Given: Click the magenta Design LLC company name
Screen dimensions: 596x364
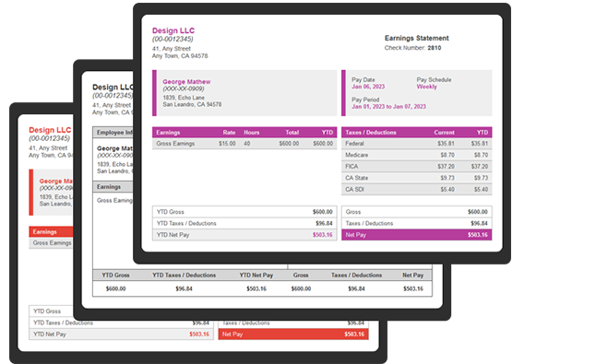Looking at the screenshot, I should tap(173, 30).
